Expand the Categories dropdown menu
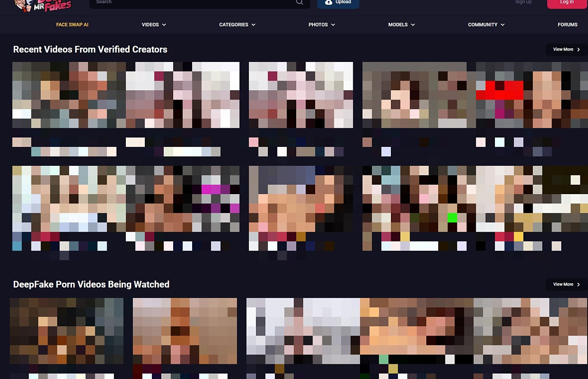588x379 pixels. pos(237,24)
